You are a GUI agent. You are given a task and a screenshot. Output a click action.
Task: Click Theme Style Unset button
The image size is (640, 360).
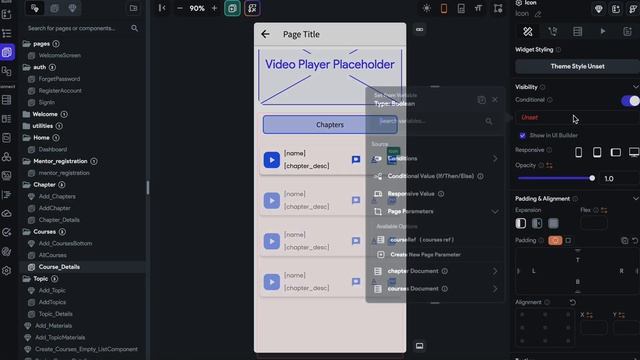pos(577,67)
